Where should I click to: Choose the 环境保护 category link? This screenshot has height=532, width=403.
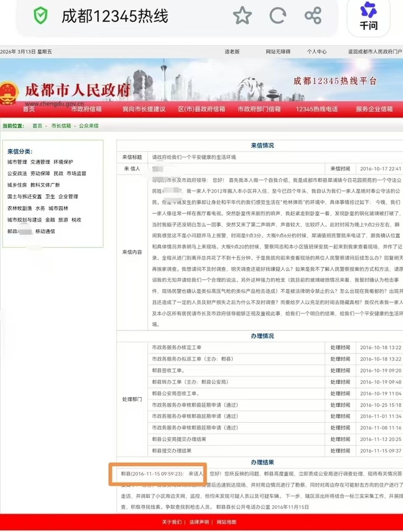click(63, 162)
